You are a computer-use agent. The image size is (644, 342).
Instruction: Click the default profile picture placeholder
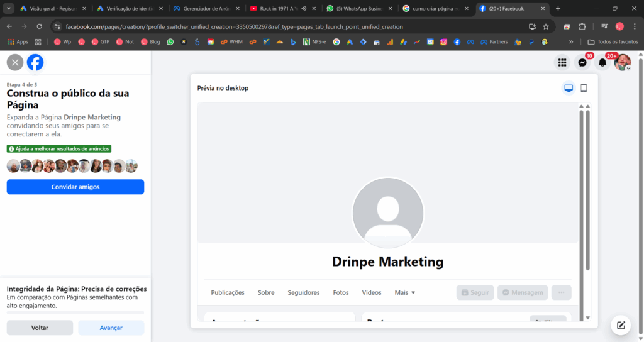coord(387,212)
